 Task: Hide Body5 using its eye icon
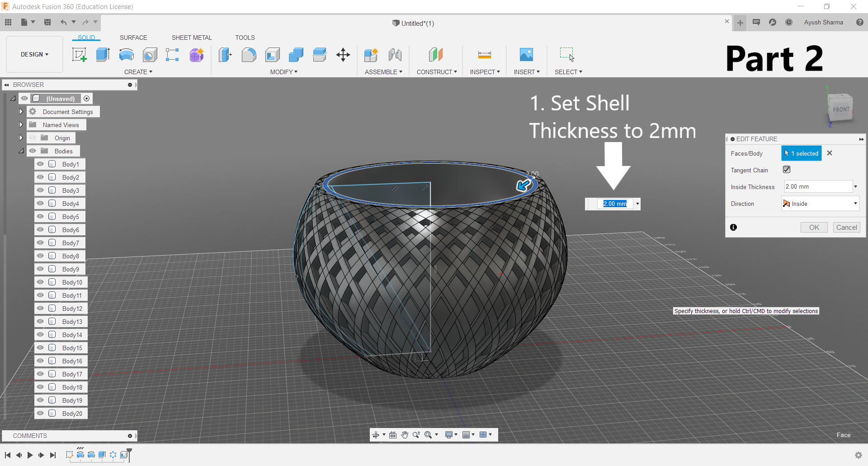(x=41, y=217)
